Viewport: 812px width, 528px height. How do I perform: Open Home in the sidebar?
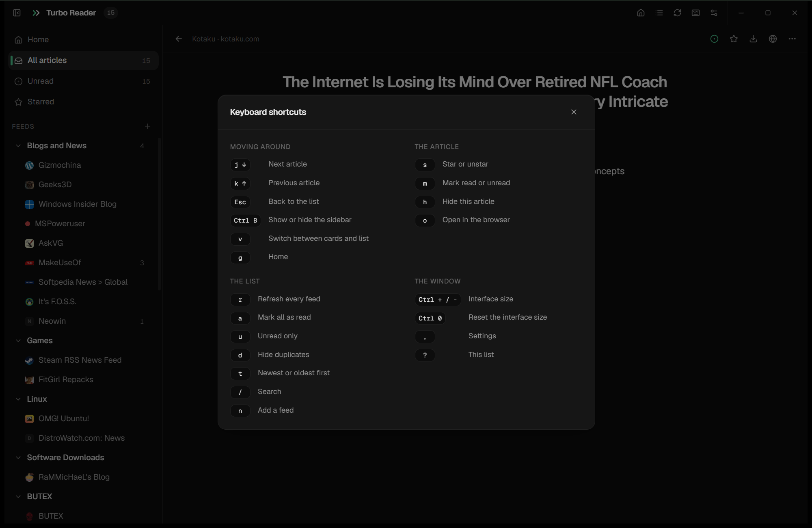pyautogui.click(x=83, y=39)
